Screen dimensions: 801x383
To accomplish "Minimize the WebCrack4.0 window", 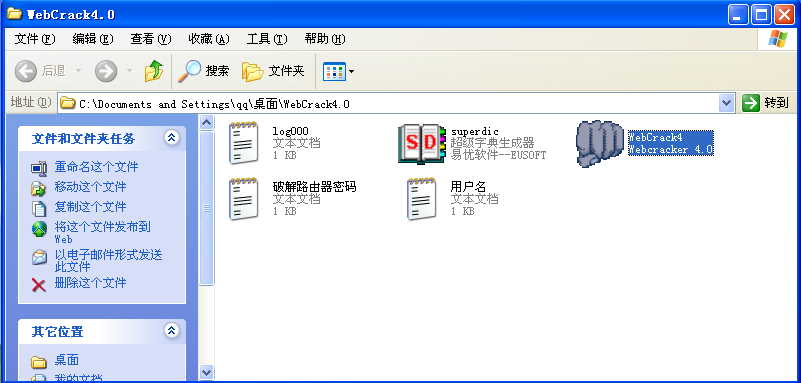I will point(738,15).
